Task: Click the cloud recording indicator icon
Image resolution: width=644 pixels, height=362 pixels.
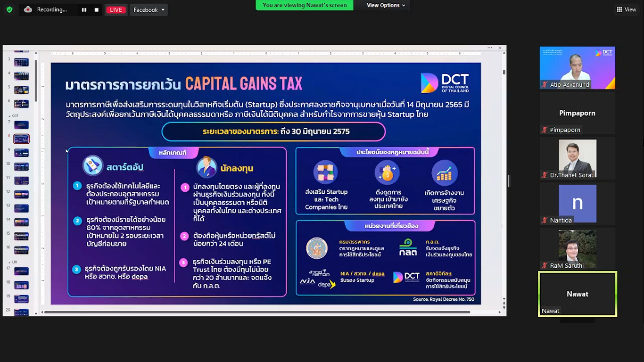Action: (28, 9)
